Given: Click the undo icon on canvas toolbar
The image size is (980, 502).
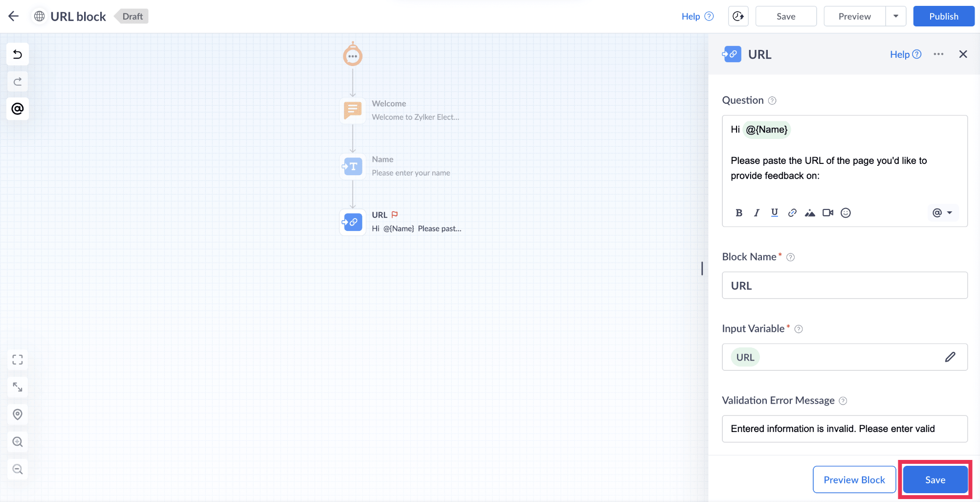Looking at the screenshot, I should pyautogui.click(x=18, y=54).
